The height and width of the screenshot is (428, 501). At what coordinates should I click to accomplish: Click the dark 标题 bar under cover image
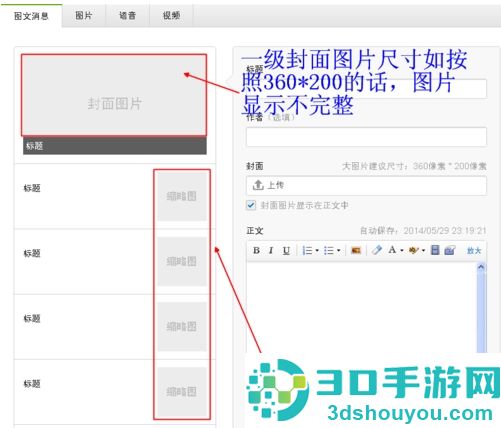[115, 146]
